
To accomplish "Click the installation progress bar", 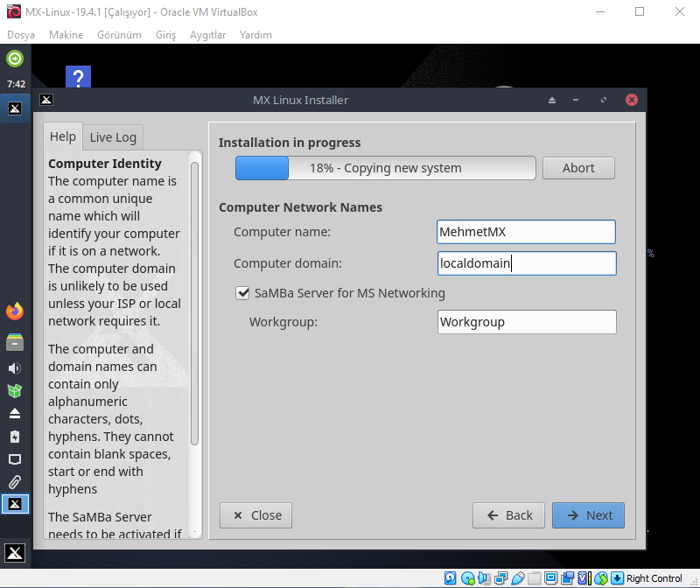I will tap(386, 168).
